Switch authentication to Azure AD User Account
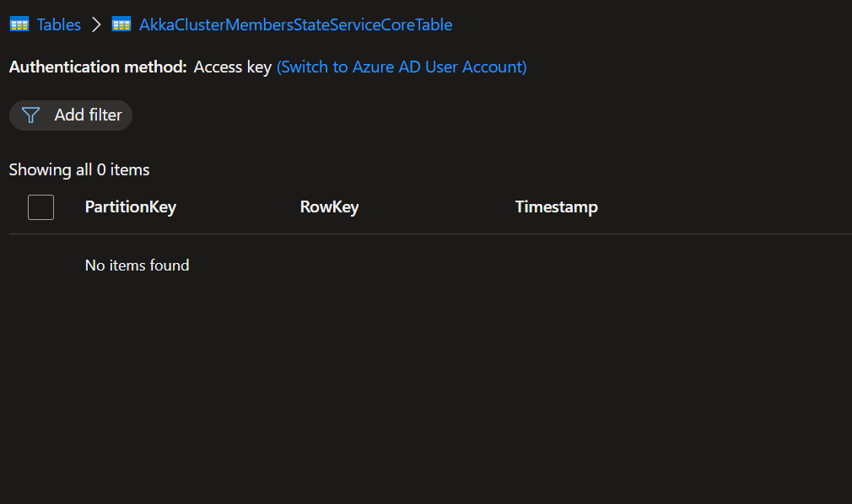 click(x=401, y=67)
